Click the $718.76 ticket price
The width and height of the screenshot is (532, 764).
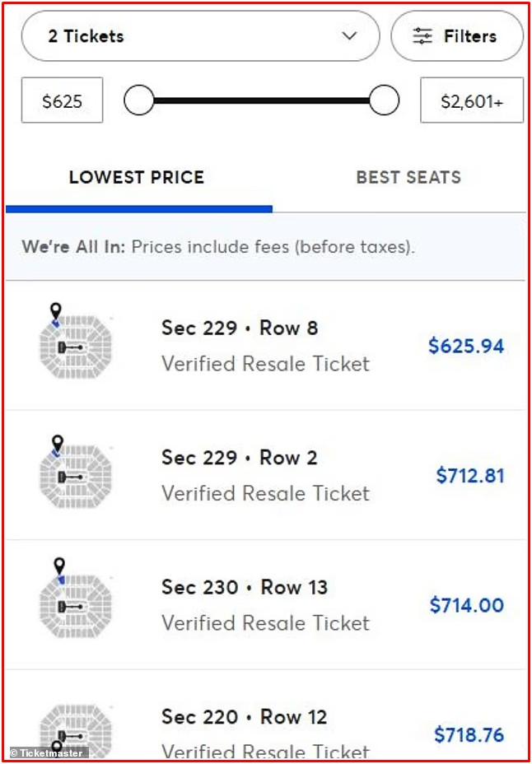coord(469,734)
